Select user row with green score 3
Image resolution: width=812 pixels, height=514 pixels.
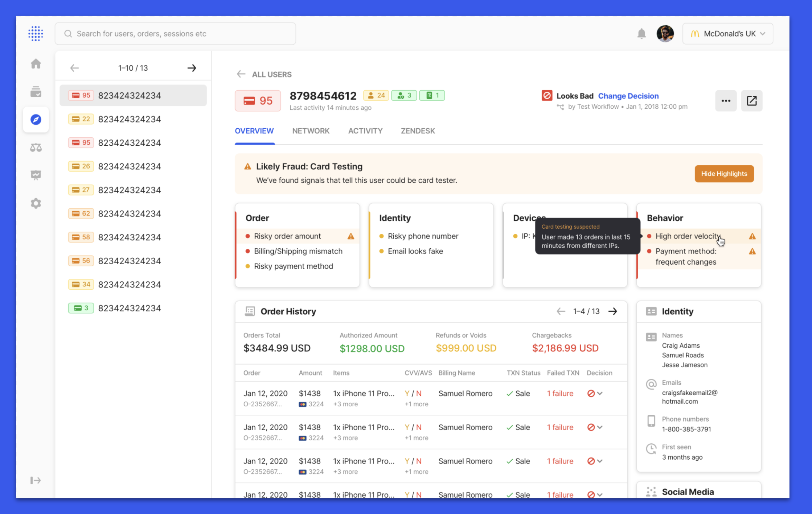pos(133,308)
